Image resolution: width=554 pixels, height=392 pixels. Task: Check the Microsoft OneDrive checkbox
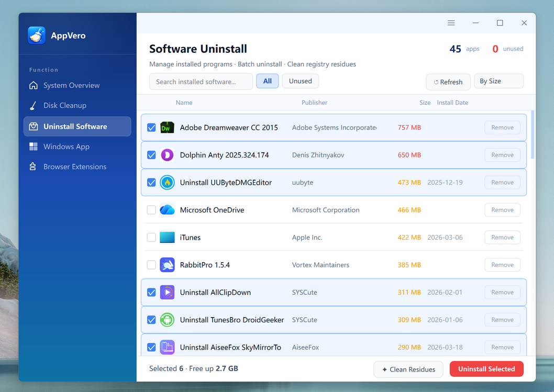[151, 210]
